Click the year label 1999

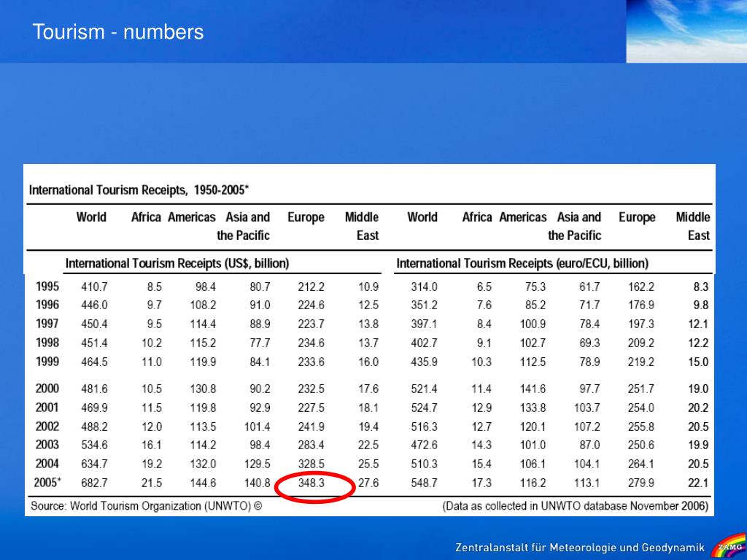pyautogui.click(x=47, y=362)
